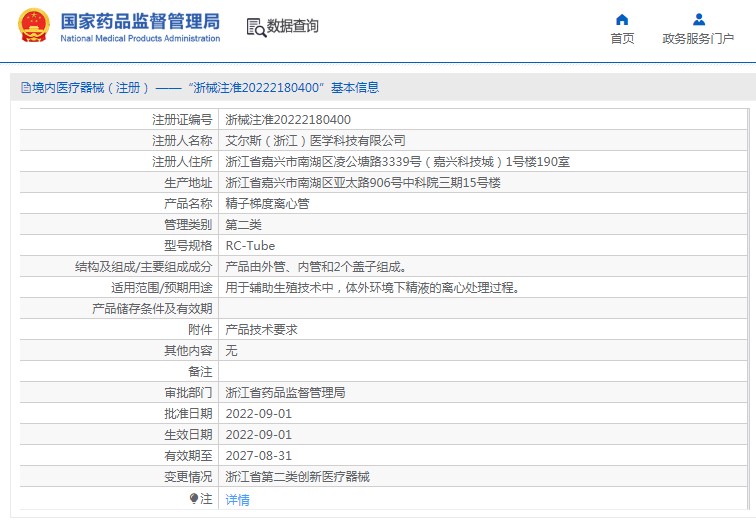Image resolution: width=756 pixels, height=524 pixels.
Task: Click National Medical Products Administration subtitle
Action: pos(140,39)
